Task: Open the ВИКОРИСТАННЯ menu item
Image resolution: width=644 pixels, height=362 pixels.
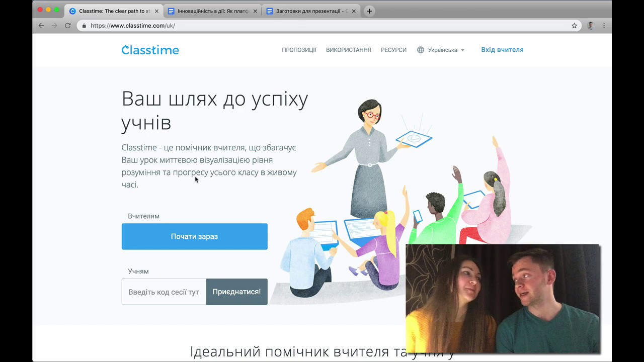Action: 349,50
